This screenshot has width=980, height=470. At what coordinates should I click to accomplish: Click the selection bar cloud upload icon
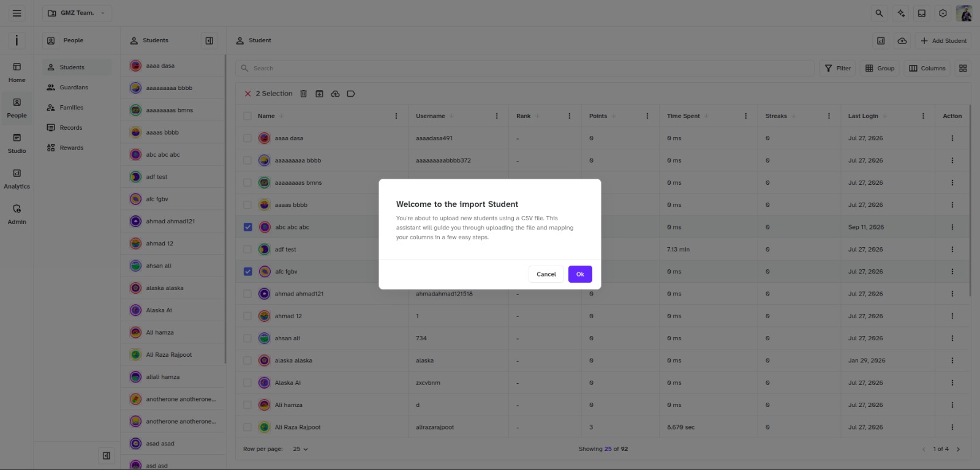pos(335,94)
